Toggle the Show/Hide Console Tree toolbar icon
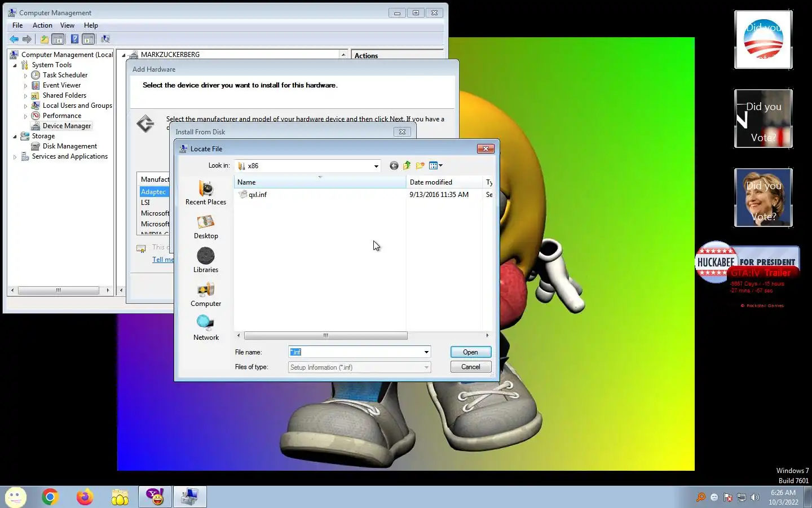This screenshot has width=812, height=508. pyautogui.click(x=58, y=39)
